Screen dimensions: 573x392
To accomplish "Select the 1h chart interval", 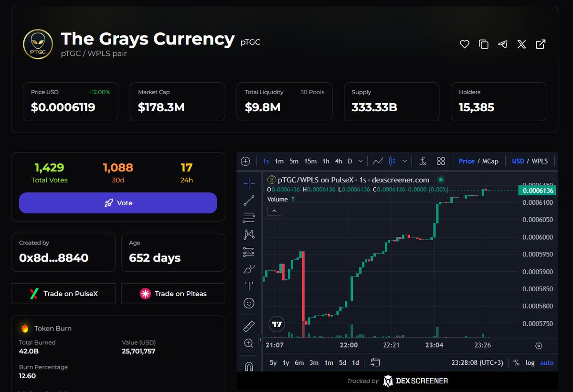I will tap(326, 161).
